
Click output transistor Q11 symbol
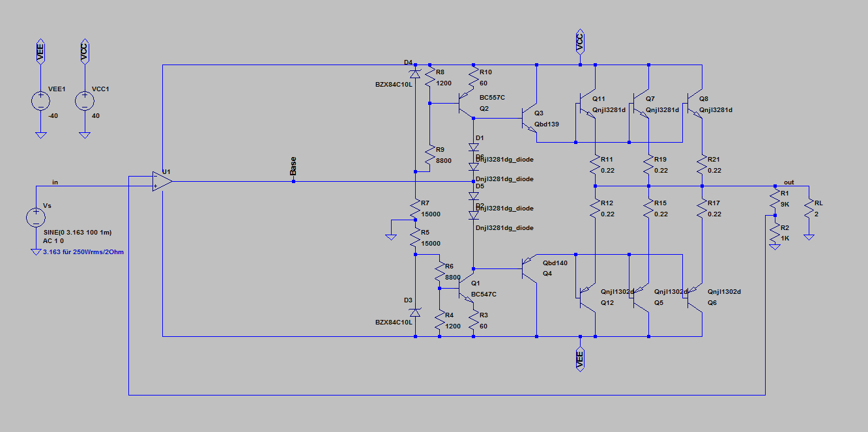tap(587, 103)
